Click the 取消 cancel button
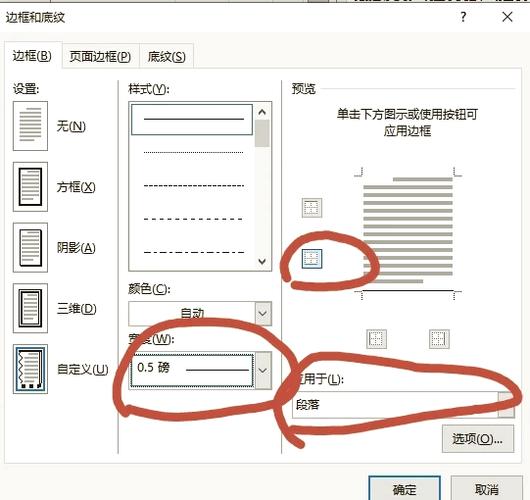This screenshot has height=500, width=530. pos(486,489)
